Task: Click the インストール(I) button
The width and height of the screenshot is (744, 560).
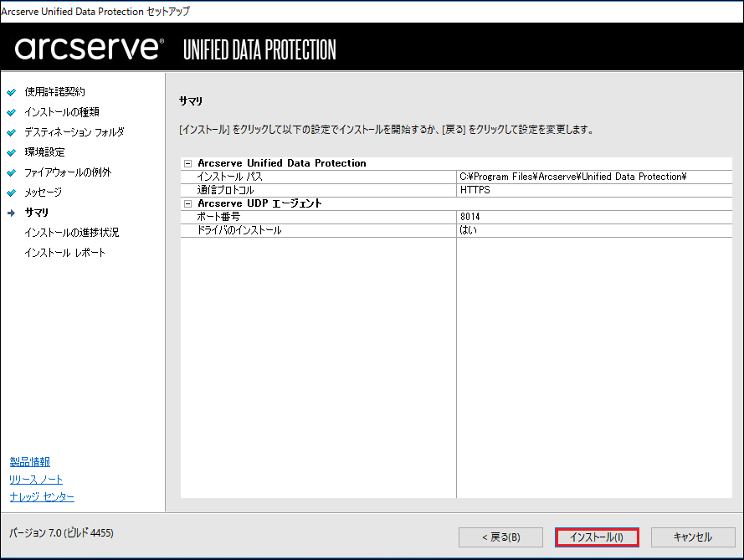Action: click(597, 537)
